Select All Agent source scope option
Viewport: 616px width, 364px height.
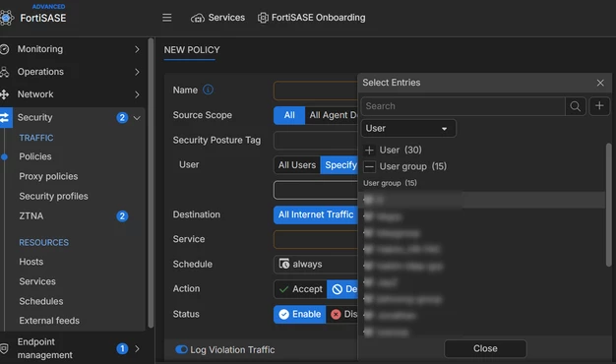[332, 115]
